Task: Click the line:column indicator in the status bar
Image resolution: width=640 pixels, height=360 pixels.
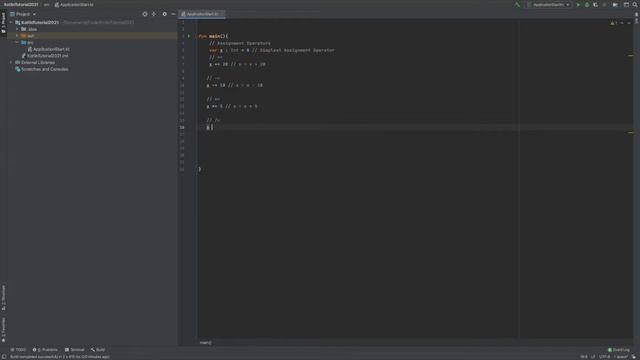Action: point(584,357)
